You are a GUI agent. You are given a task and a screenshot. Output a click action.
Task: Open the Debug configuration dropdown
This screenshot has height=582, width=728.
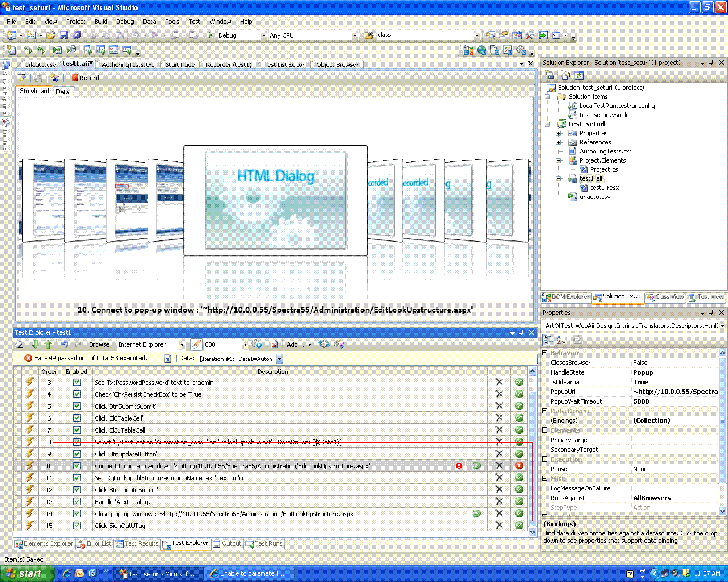click(263, 35)
